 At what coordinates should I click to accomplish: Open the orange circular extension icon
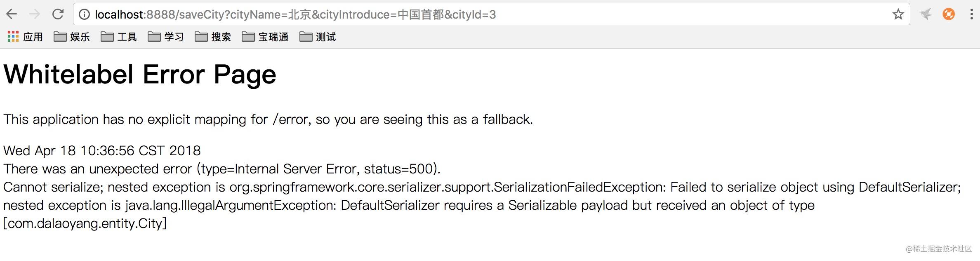949,14
